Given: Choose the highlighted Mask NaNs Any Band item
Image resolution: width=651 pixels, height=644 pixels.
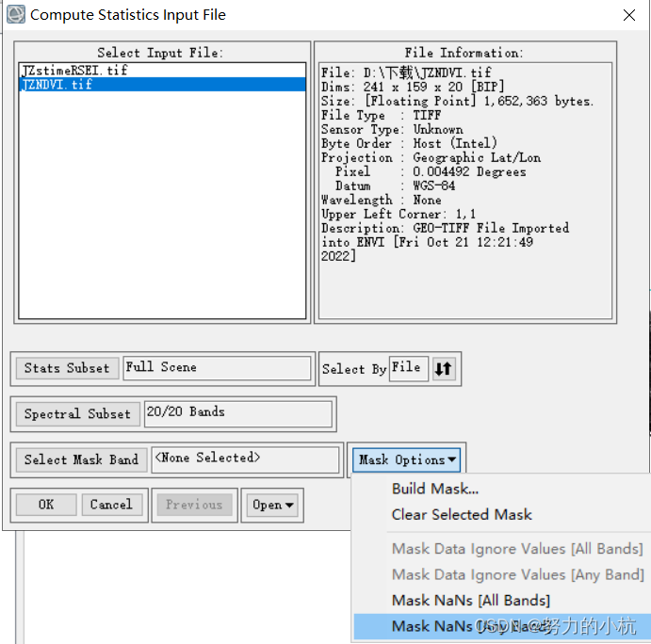Looking at the screenshot, I should click(502, 626).
